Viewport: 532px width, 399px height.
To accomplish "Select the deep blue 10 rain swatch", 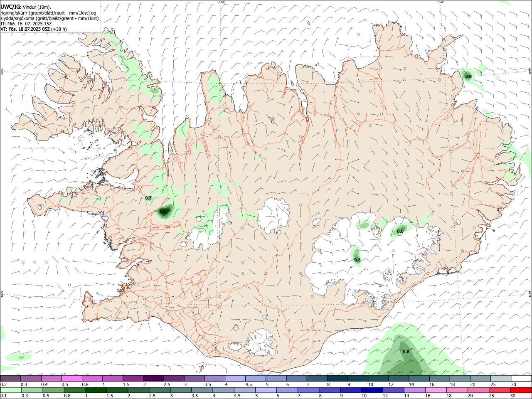I will 372,390.
